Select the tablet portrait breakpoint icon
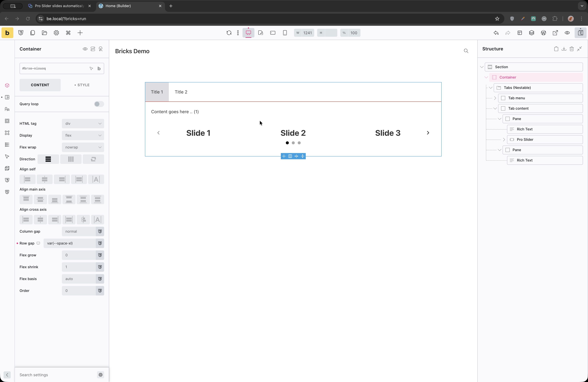 point(261,33)
